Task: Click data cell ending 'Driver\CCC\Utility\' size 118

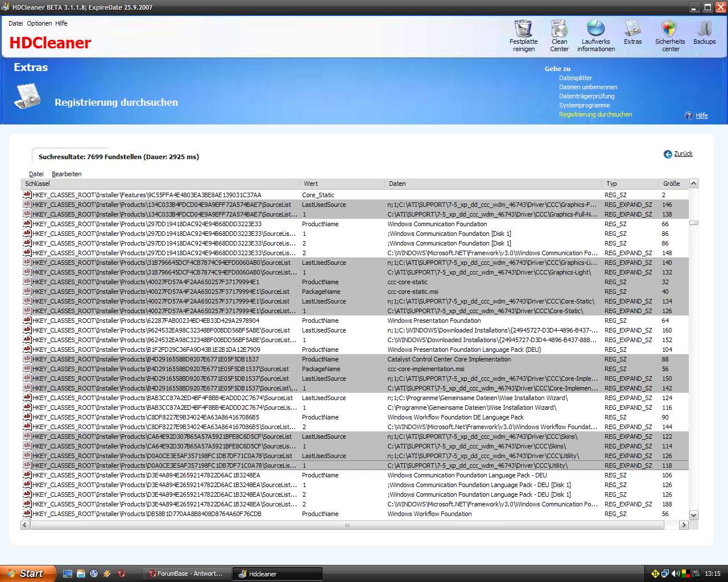Action: (x=477, y=465)
